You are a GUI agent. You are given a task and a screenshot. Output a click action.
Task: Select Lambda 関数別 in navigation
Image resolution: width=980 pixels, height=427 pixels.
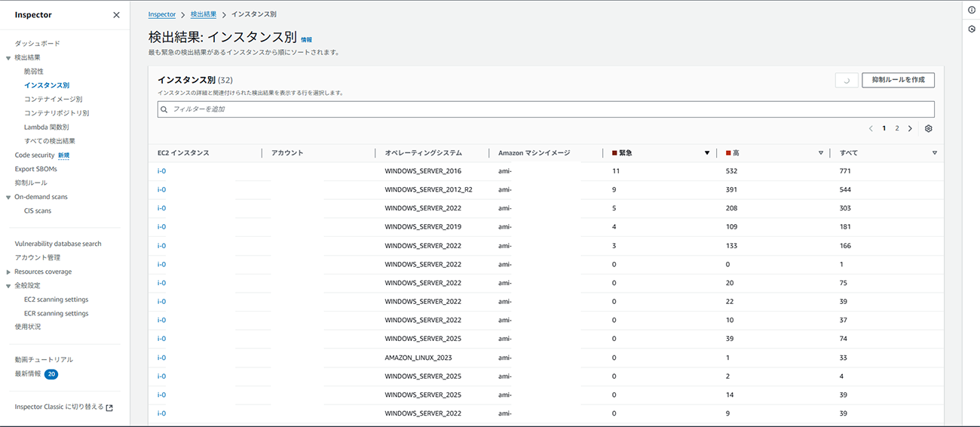[46, 127]
